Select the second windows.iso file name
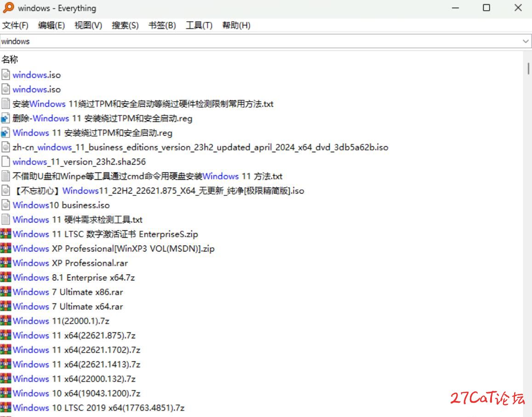This screenshot has width=532, height=417. point(37,89)
